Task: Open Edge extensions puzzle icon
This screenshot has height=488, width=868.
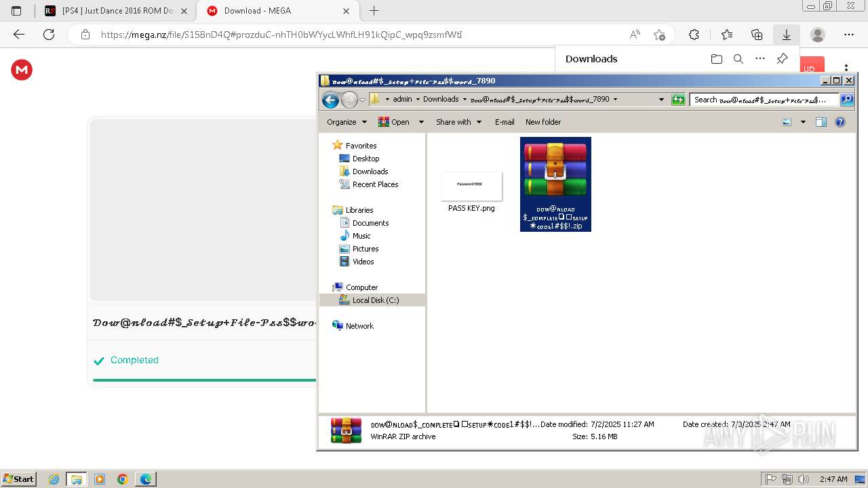Action: [694, 35]
